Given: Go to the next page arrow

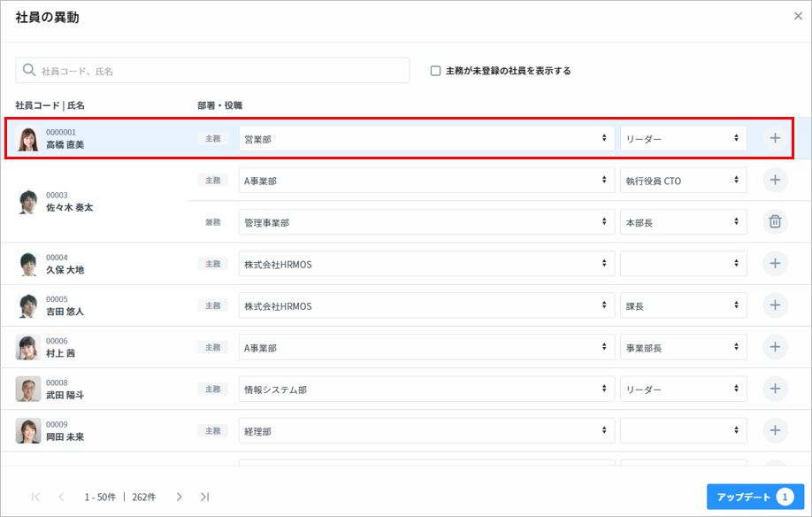Looking at the screenshot, I should [x=179, y=497].
